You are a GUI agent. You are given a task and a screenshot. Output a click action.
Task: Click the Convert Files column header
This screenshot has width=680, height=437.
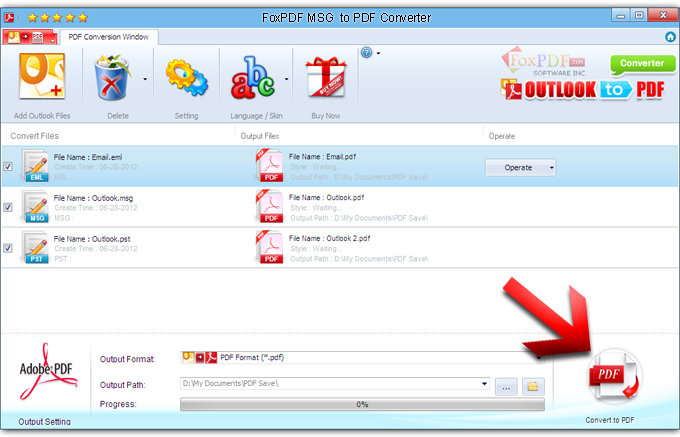[34, 136]
